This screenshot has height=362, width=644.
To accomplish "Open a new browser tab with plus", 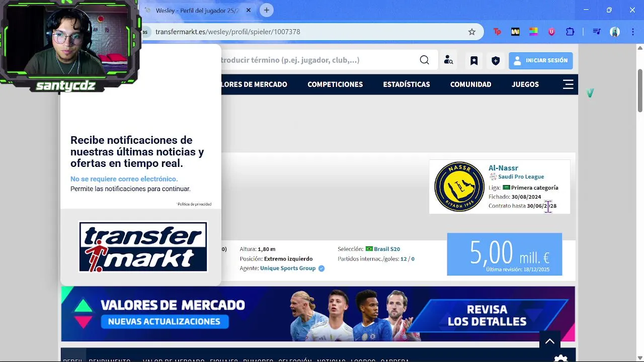I will tap(267, 10).
